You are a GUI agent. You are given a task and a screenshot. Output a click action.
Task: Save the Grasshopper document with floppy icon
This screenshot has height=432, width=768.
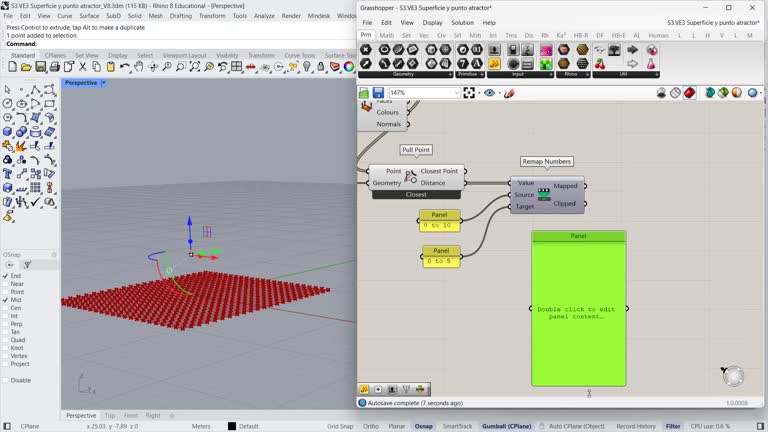(x=378, y=93)
